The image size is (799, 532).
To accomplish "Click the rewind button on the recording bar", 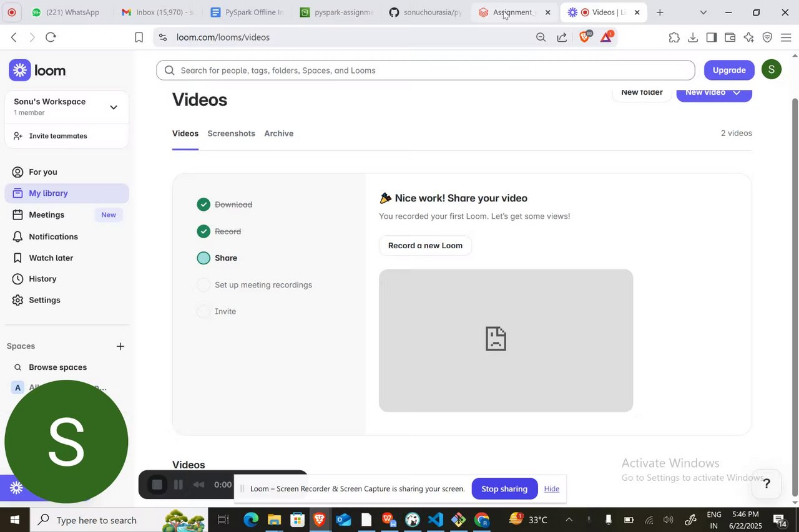I will 199,485.
